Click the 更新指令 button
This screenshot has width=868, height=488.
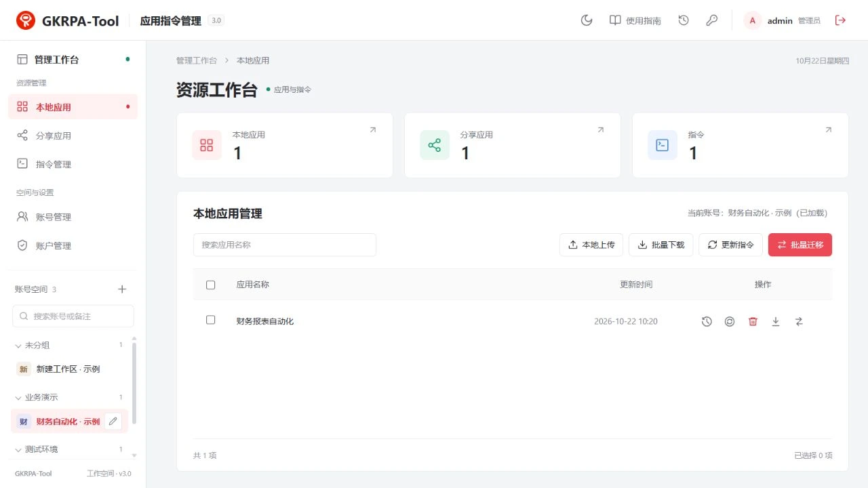[730, 245]
